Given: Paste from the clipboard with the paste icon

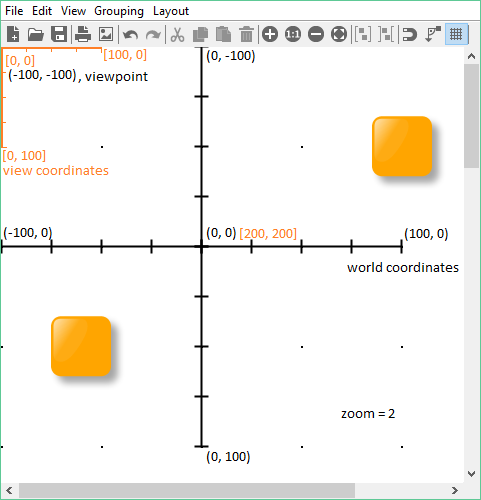Looking at the screenshot, I should click(x=223, y=34).
